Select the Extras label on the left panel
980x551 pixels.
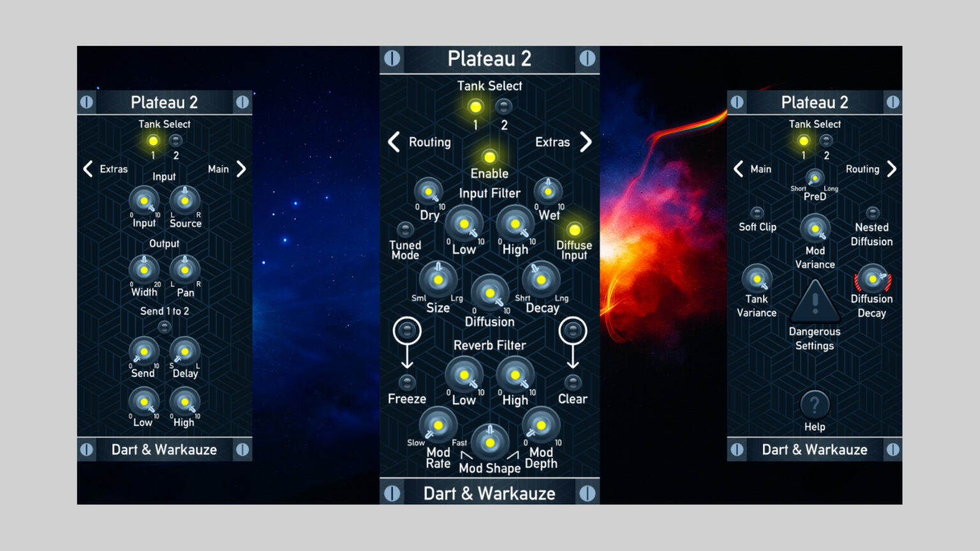(x=113, y=169)
